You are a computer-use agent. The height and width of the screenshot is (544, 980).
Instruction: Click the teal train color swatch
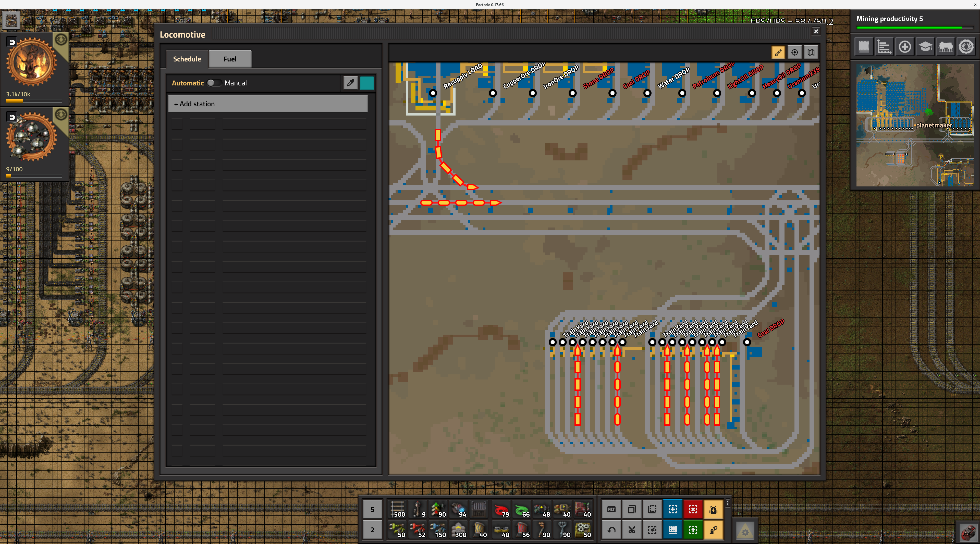click(x=367, y=83)
